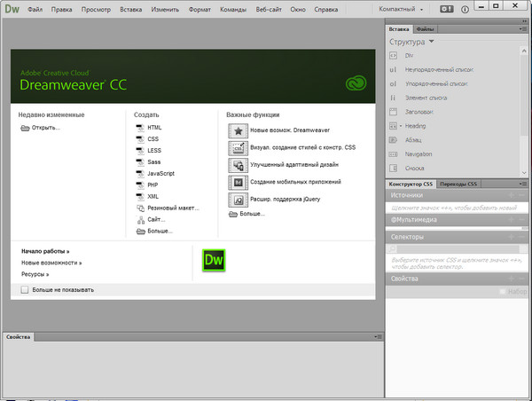Click the Div insert icon
532x401 pixels.
(393, 56)
